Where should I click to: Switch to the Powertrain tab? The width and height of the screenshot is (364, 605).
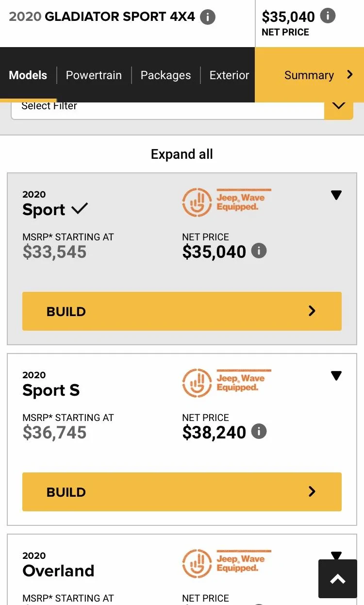point(94,75)
